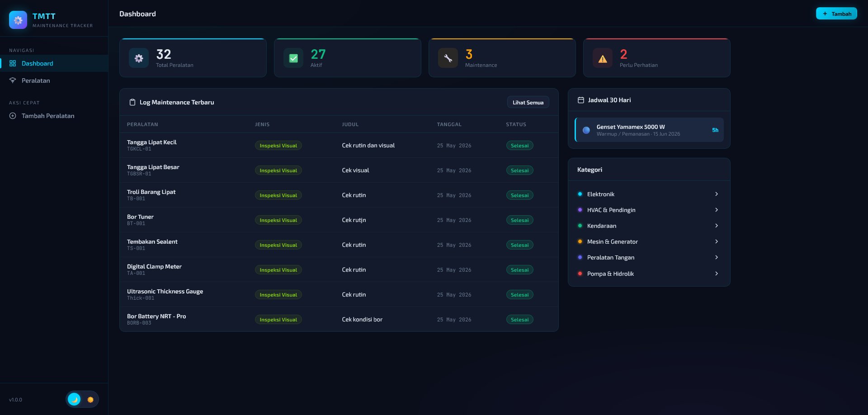Select the Bor Battery NRT - Pro row name

point(156,316)
